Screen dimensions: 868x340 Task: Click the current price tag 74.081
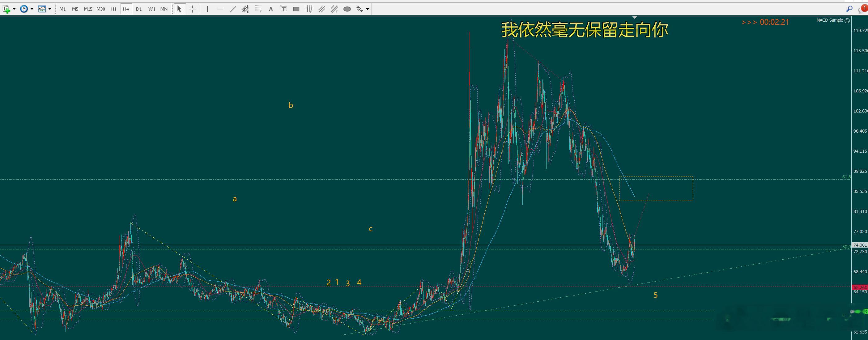click(x=860, y=245)
